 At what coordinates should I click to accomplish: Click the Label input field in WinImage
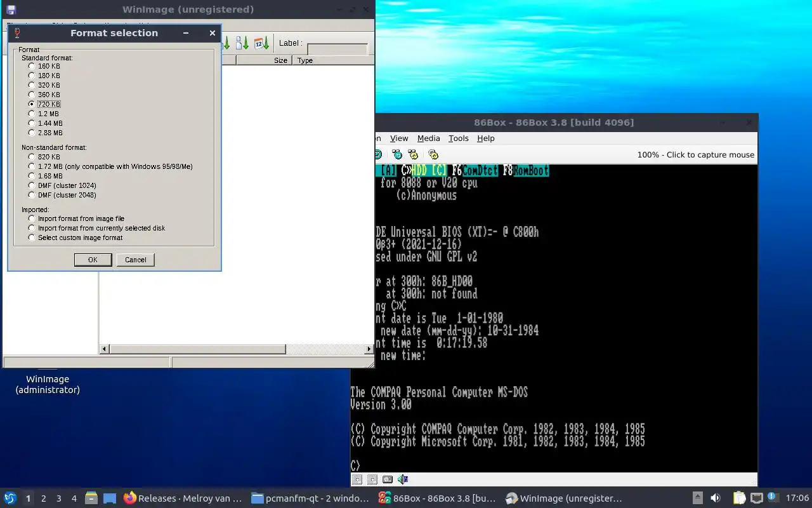pyautogui.click(x=337, y=49)
